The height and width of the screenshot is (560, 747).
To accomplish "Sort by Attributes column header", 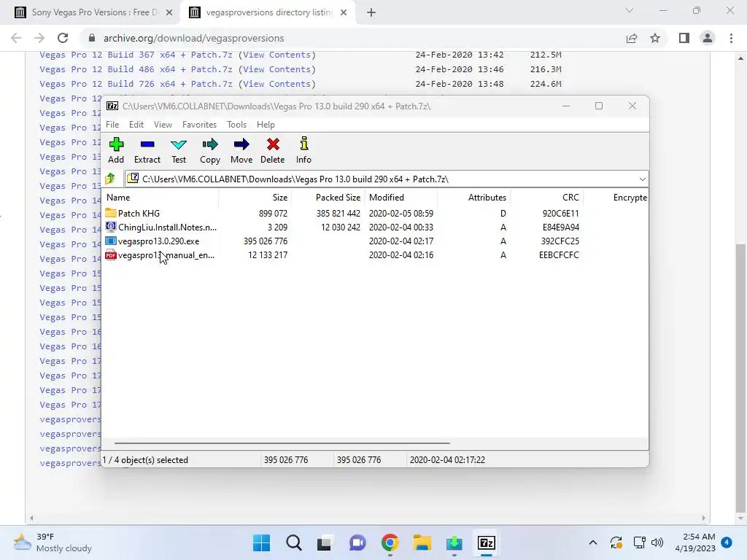I will 474,197.
